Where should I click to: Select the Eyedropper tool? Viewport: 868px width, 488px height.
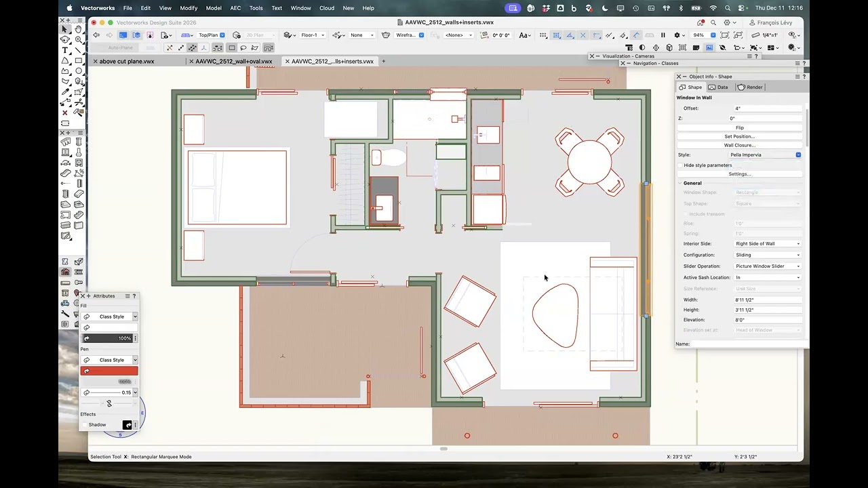tap(65, 91)
